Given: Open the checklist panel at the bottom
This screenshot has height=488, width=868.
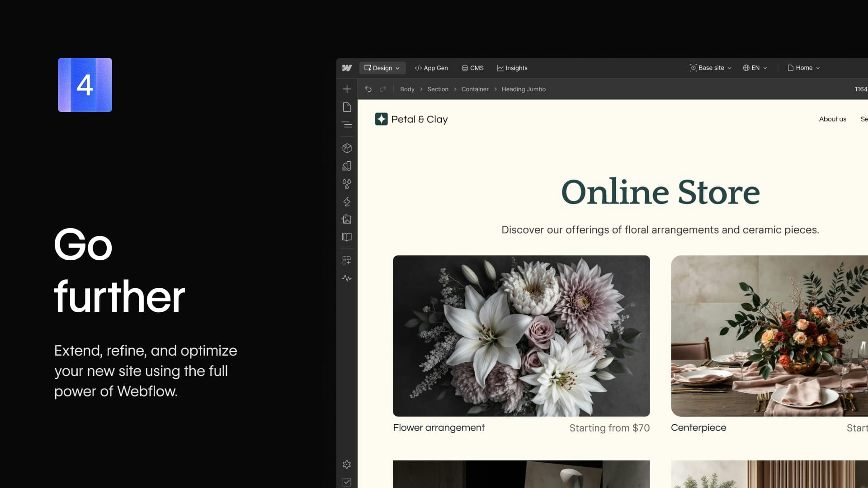Looking at the screenshot, I should 347,482.
